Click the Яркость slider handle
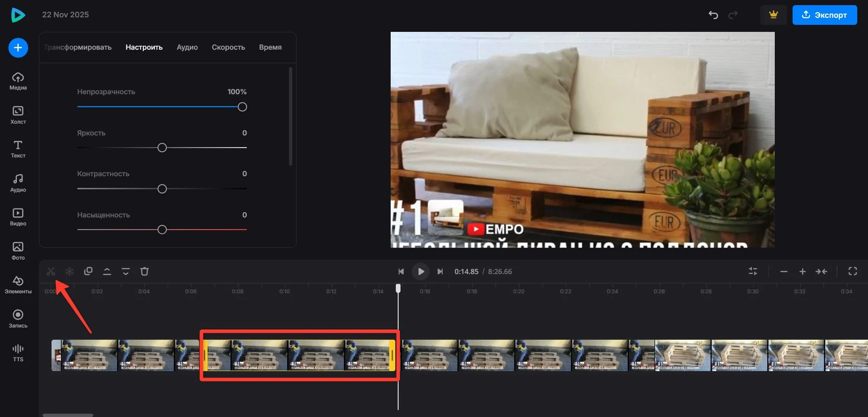The height and width of the screenshot is (417, 868). 162,148
